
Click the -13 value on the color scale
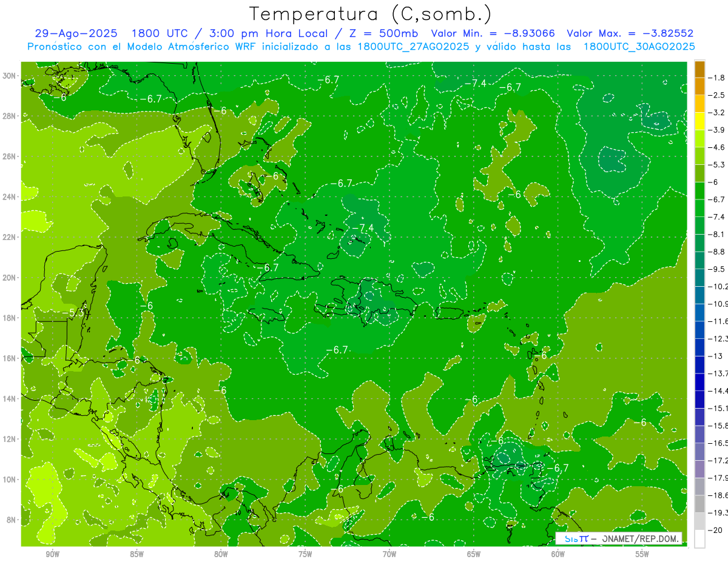pyautogui.click(x=716, y=356)
